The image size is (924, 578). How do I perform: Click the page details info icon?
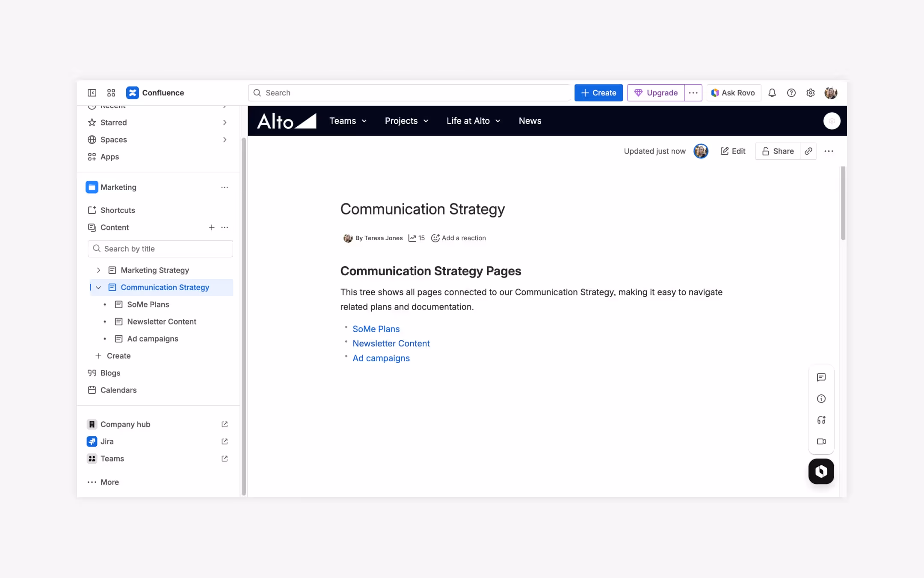822,399
